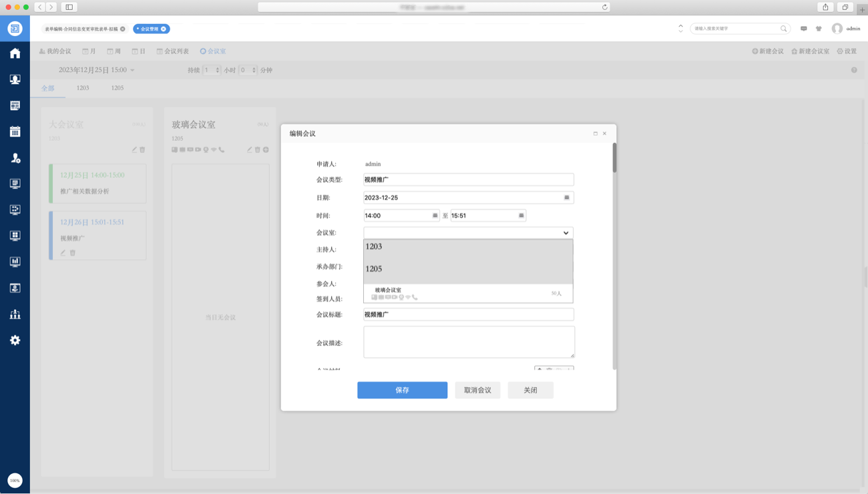Click the organization chart sidebar icon
This screenshot has width=868, height=494.
tap(15, 314)
